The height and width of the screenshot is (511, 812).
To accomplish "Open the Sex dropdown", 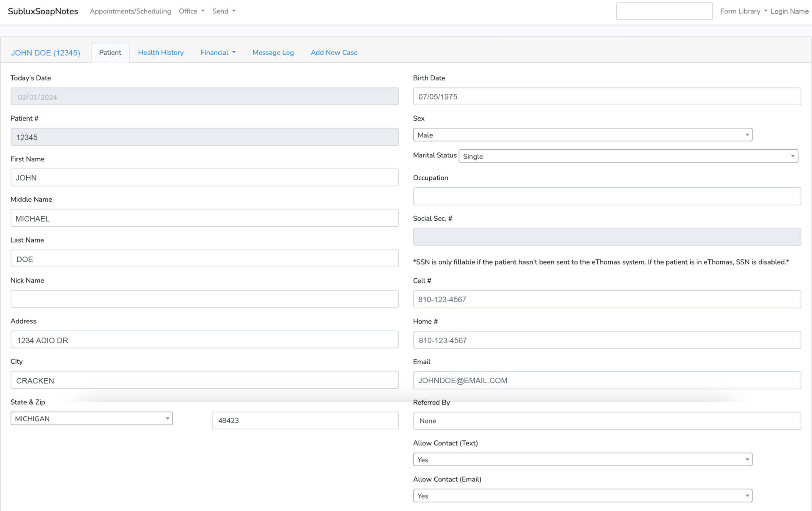I will click(x=582, y=135).
